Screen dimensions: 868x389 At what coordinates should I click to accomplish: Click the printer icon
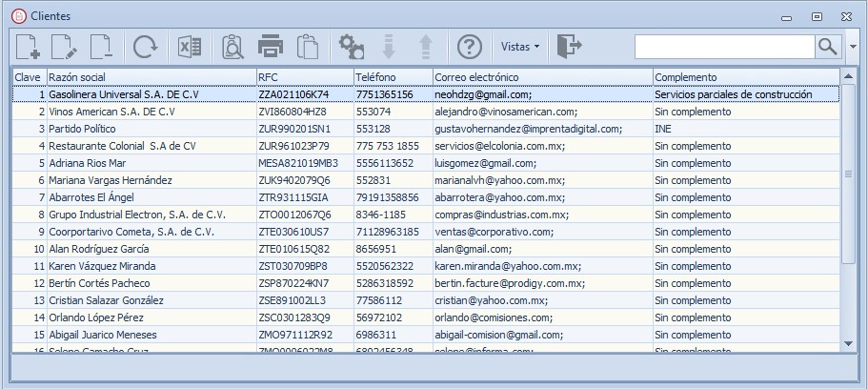271,47
